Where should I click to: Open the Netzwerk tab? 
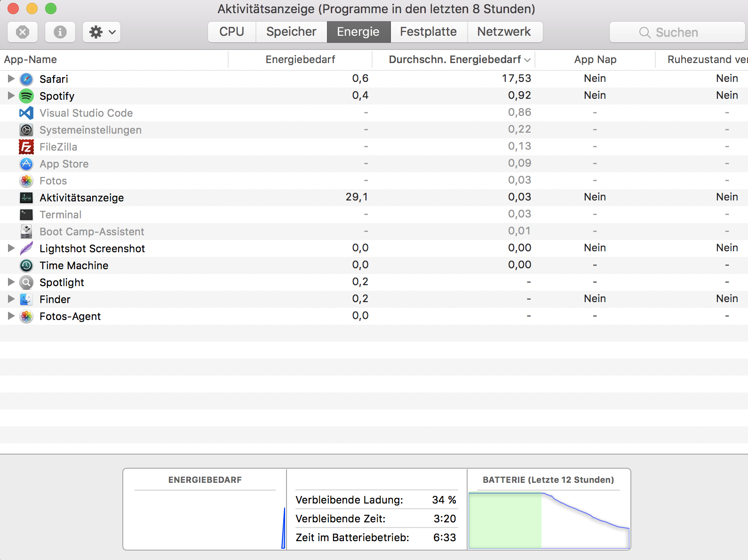pos(504,32)
